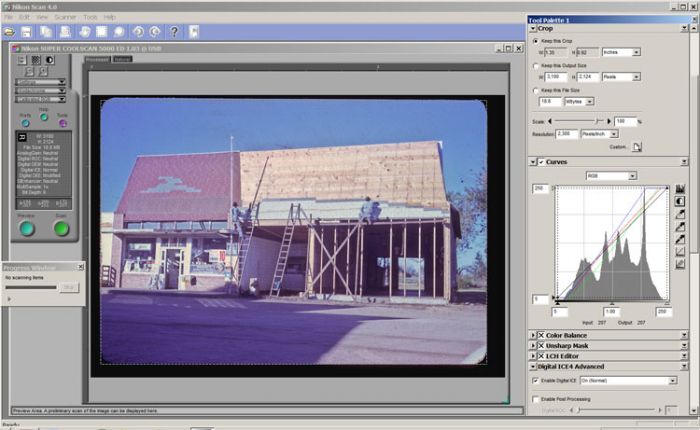Uncheck Enable Digital ICE checkbox
The height and width of the screenshot is (430, 700).
coord(536,381)
